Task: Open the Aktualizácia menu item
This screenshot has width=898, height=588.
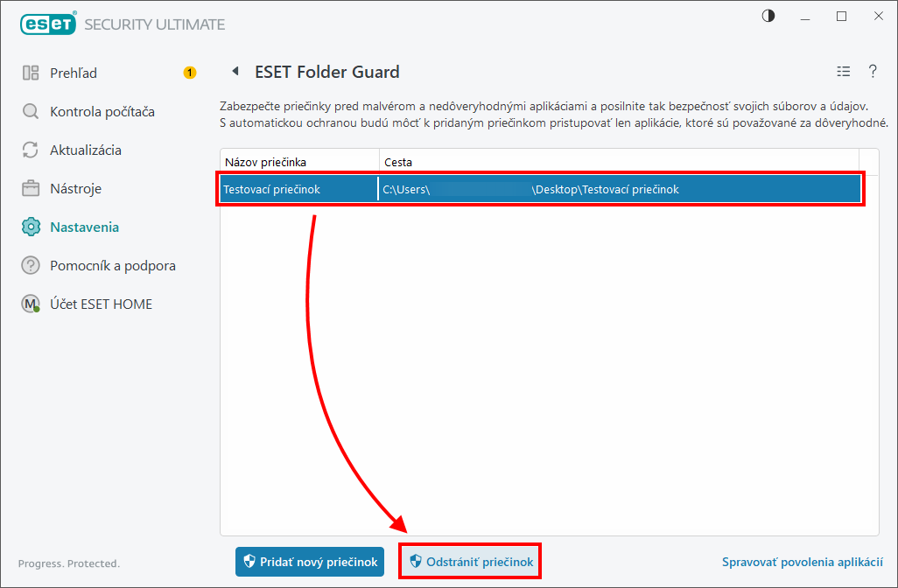Action: [x=85, y=150]
